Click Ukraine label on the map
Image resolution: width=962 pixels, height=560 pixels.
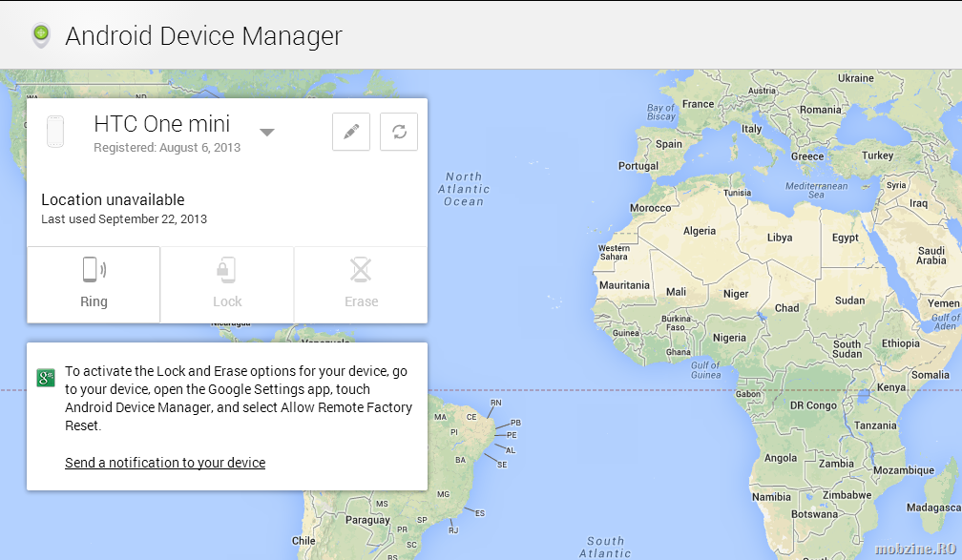click(856, 78)
